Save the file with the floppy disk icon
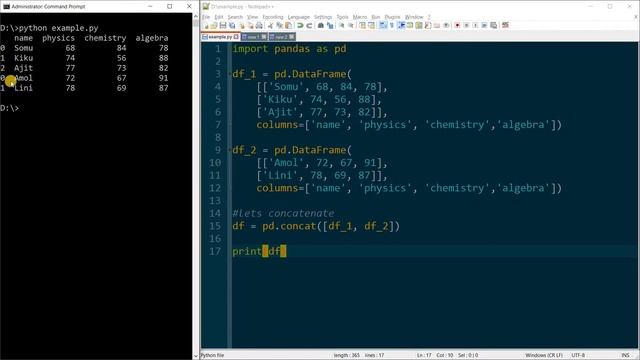 coord(223,25)
